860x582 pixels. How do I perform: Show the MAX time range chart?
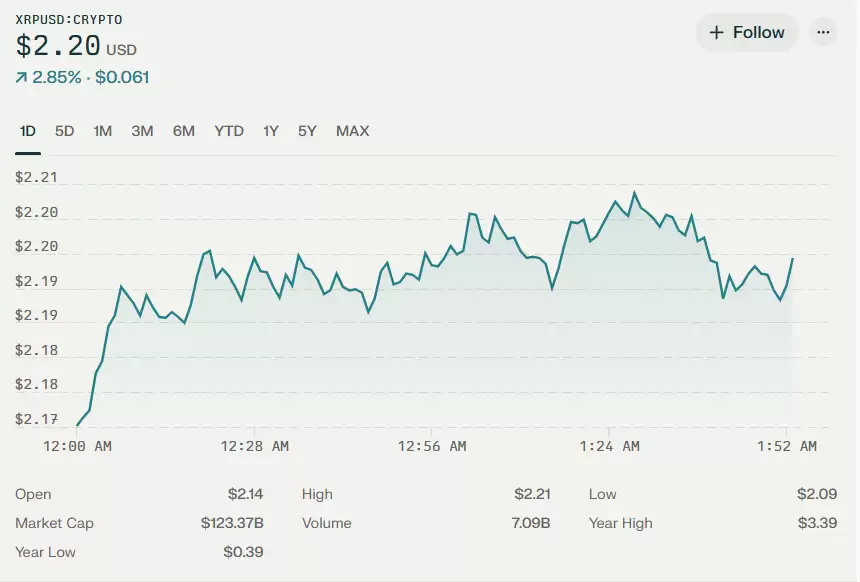352,131
